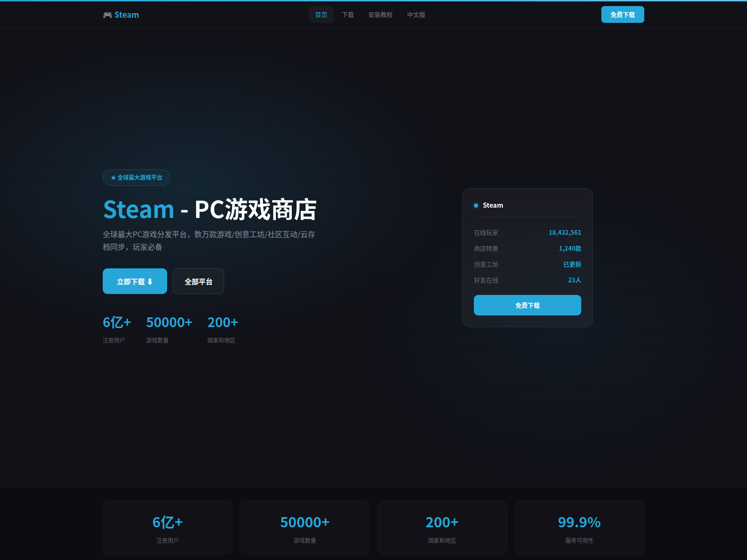Click the 在线玩家 value 18,432,561

coord(565,232)
